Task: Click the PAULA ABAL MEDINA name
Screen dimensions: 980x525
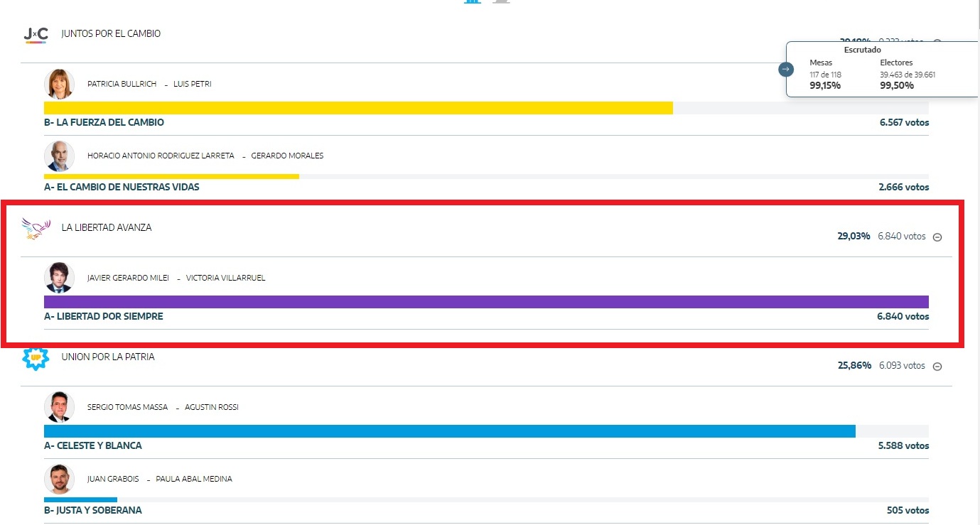Action: (x=194, y=479)
